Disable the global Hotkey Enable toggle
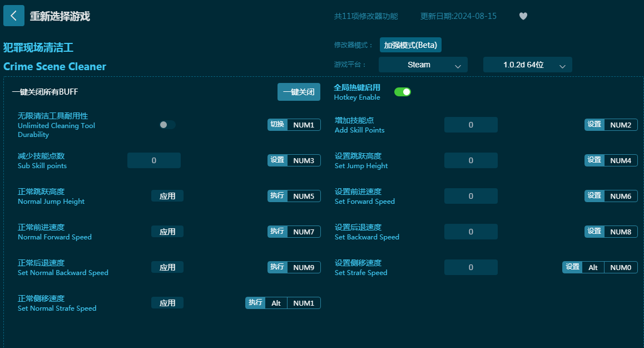Viewport: 644px width, 348px height. [x=402, y=92]
